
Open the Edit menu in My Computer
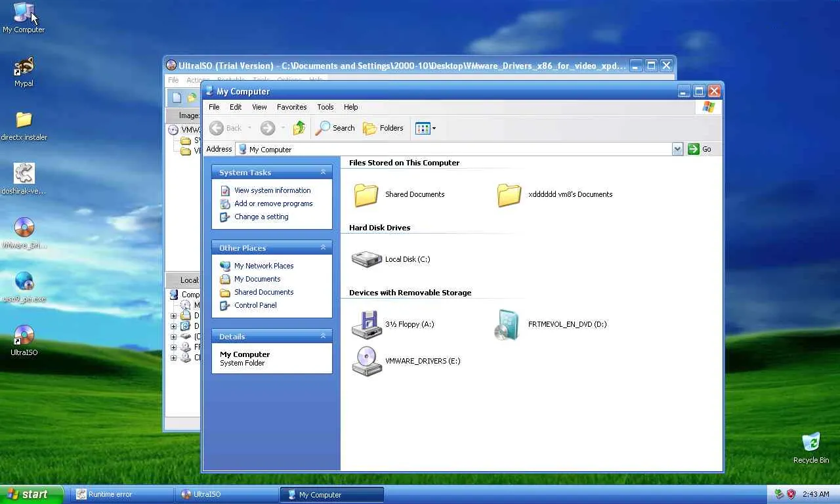pos(236,107)
